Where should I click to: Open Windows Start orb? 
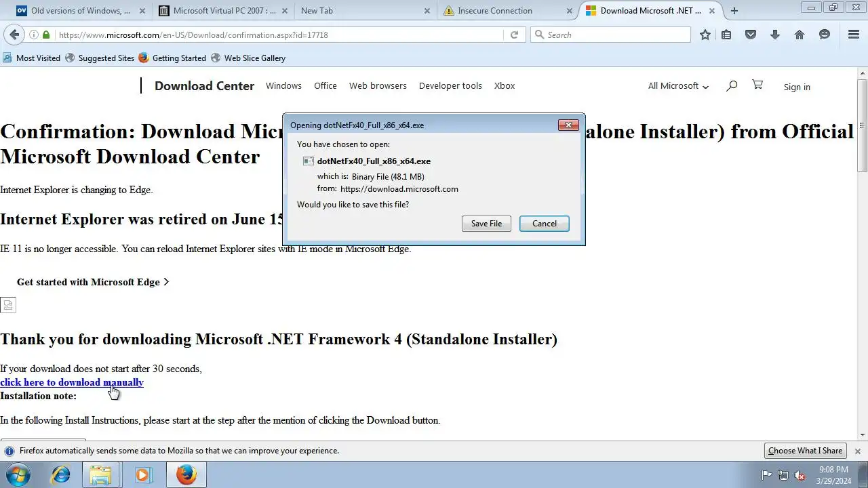click(x=18, y=475)
